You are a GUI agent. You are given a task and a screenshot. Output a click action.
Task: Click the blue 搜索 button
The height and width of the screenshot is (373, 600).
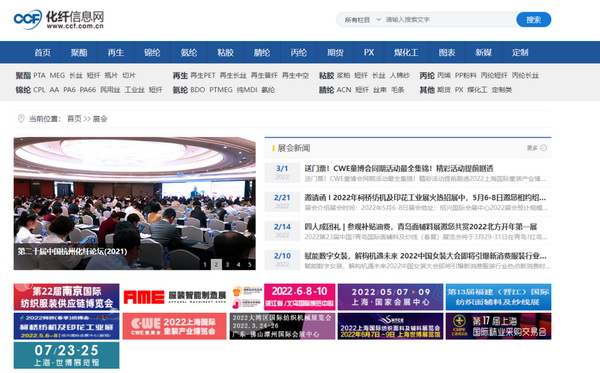click(533, 20)
